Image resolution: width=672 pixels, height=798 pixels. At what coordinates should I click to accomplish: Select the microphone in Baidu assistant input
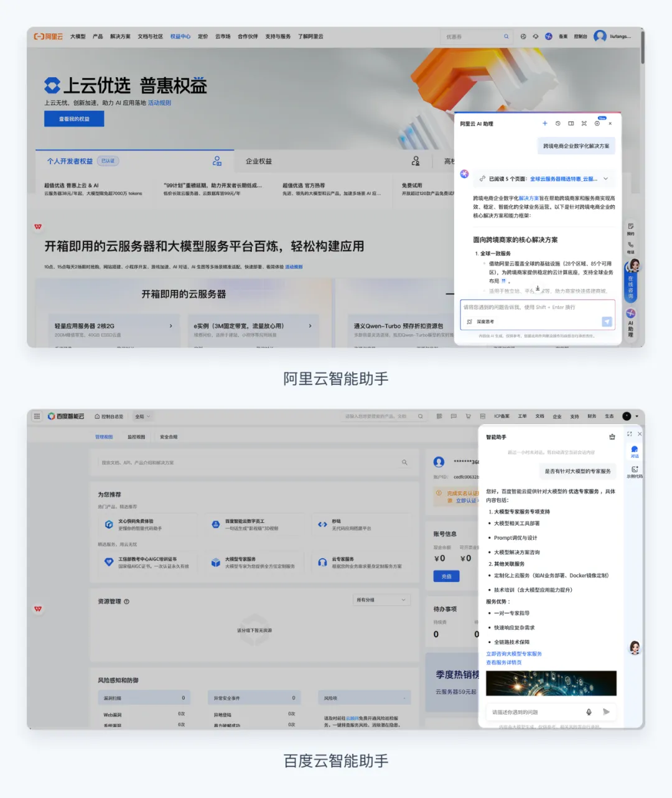pyautogui.click(x=589, y=712)
